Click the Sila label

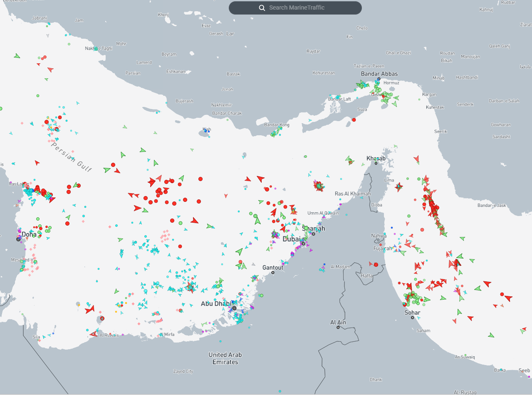pos(37,337)
